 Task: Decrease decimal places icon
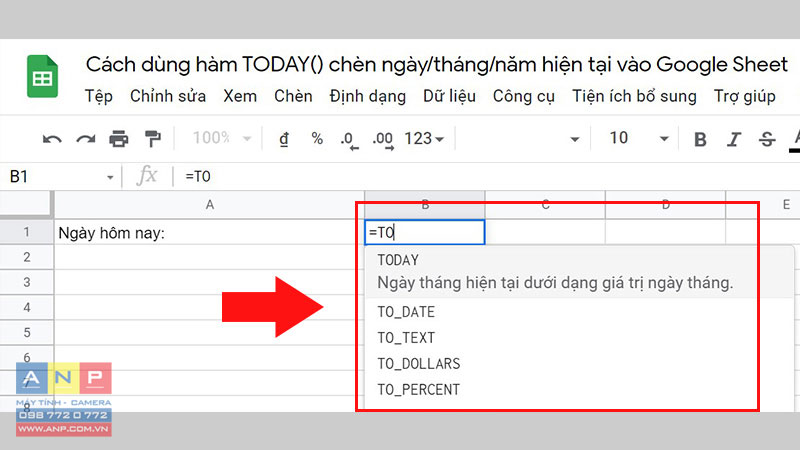click(x=349, y=140)
